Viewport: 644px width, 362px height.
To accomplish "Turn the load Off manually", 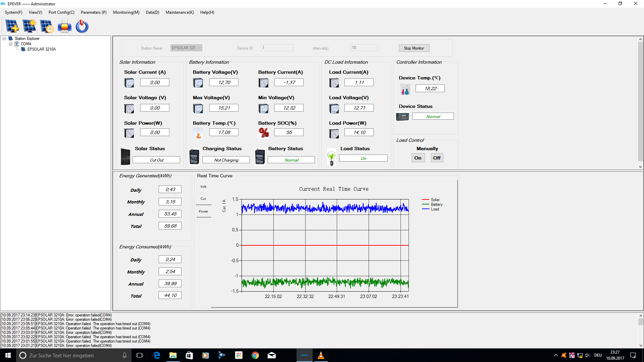I will pyautogui.click(x=437, y=158).
